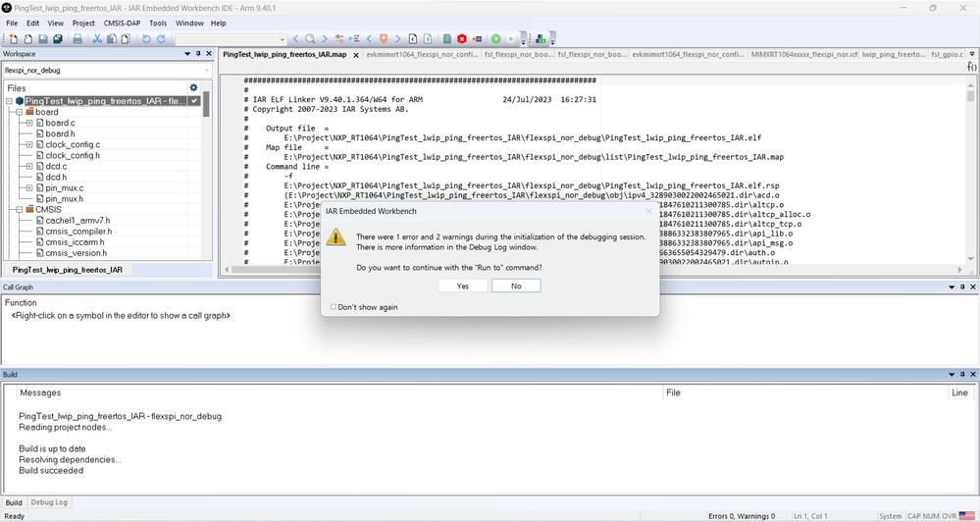Click the Save toolbar icon
This screenshot has height=522, width=980.
[43, 39]
